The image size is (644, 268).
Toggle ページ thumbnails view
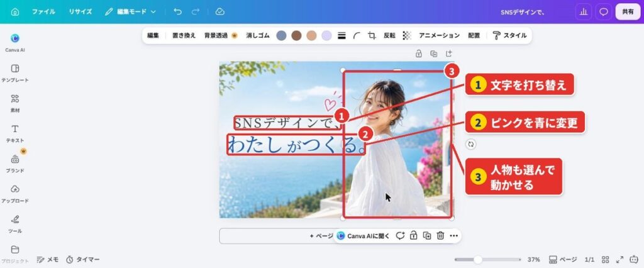click(563, 260)
